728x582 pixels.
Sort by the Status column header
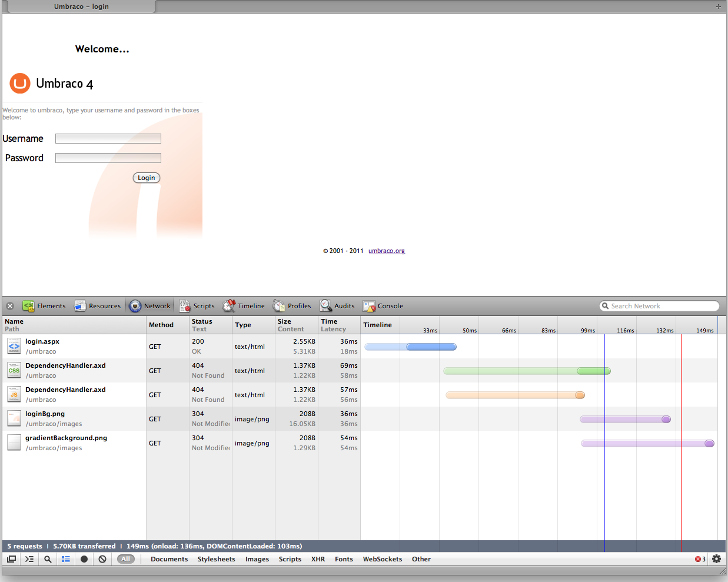click(x=211, y=325)
